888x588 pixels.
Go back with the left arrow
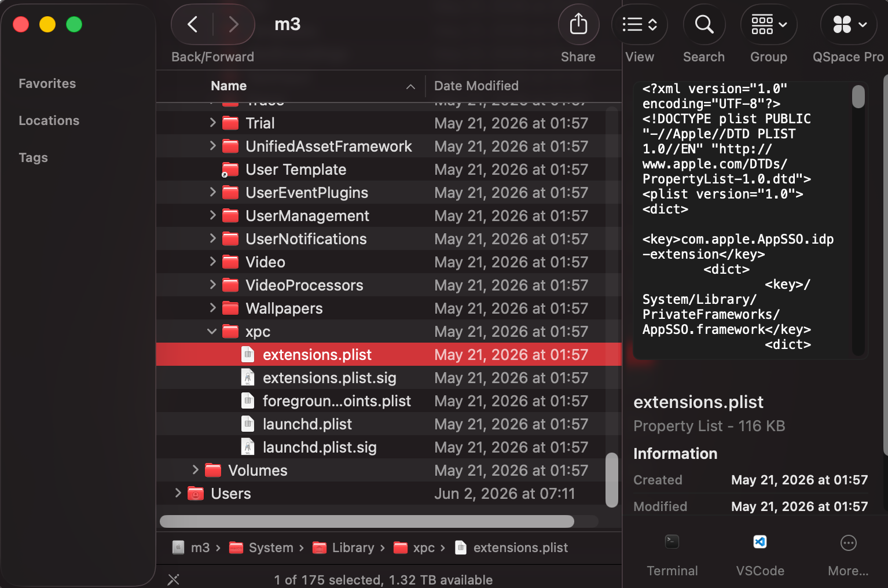pos(193,24)
